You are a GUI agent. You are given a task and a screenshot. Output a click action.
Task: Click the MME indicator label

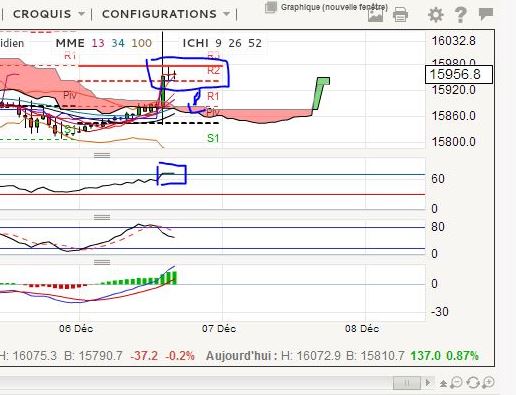tap(70, 43)
